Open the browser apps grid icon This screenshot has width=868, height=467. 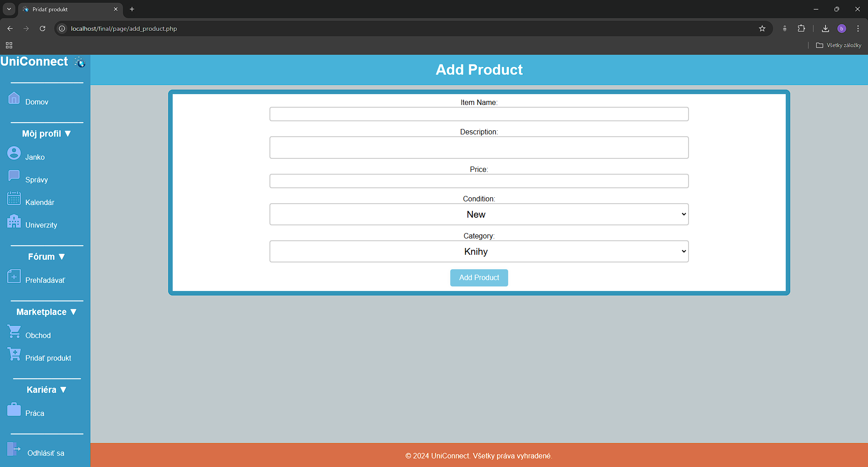click(9, 45)
